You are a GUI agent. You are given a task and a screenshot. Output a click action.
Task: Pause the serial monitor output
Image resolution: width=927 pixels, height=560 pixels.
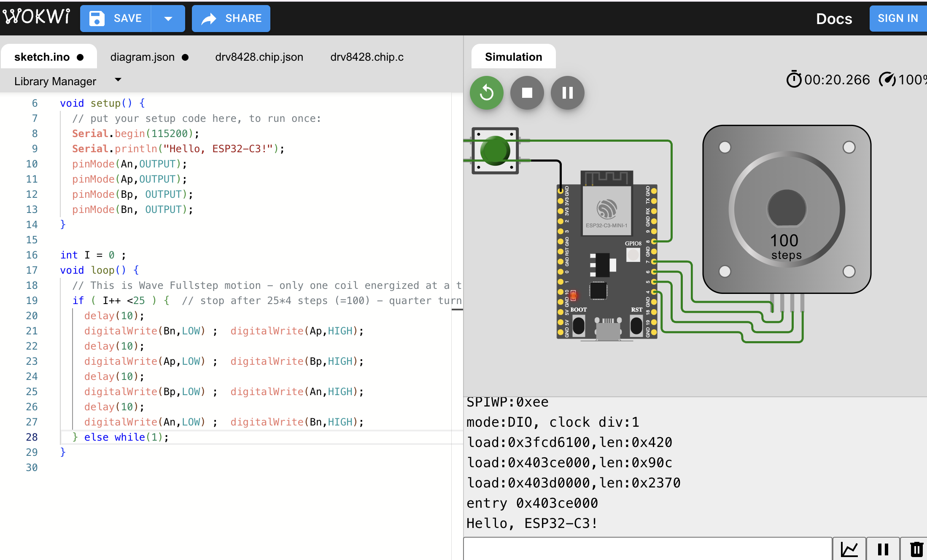pyautogui.click(x=883, y=549)
